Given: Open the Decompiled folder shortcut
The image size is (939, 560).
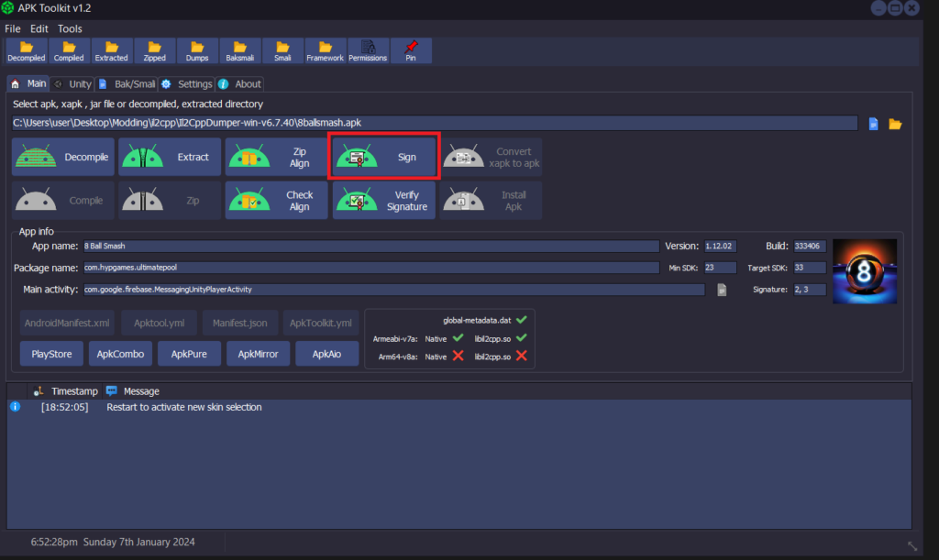Looking at the screenshot, I should tap(27, 51).
